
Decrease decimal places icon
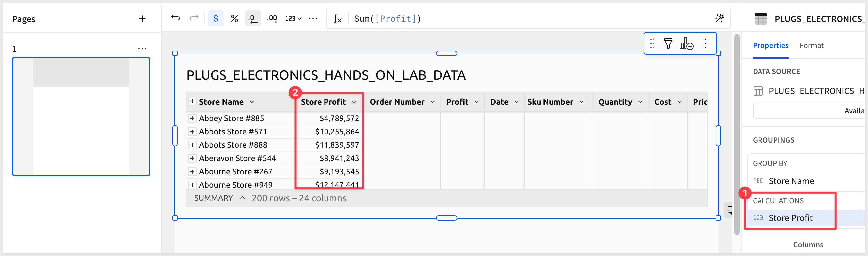point(253,19)
